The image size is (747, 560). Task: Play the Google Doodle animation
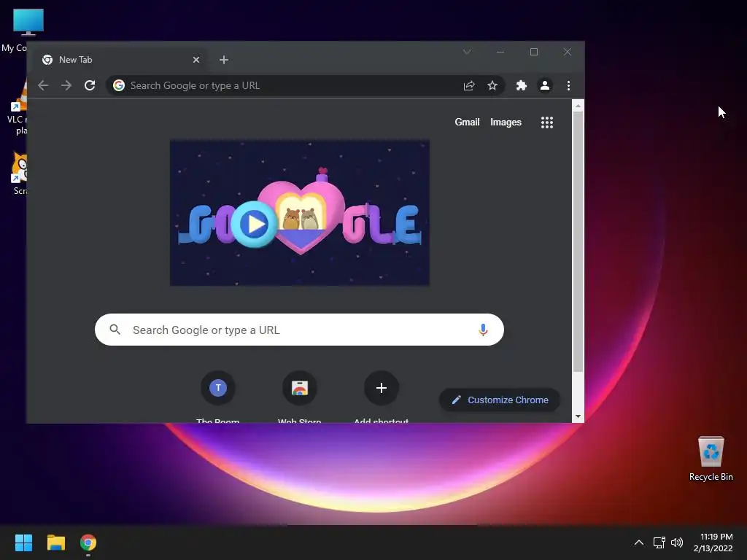click(254, 225)
